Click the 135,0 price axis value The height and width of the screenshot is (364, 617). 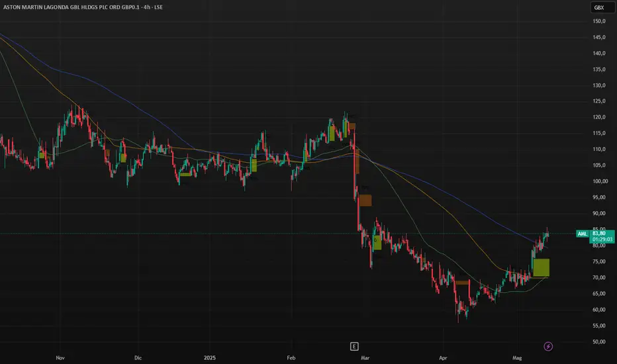pos(599,69)
